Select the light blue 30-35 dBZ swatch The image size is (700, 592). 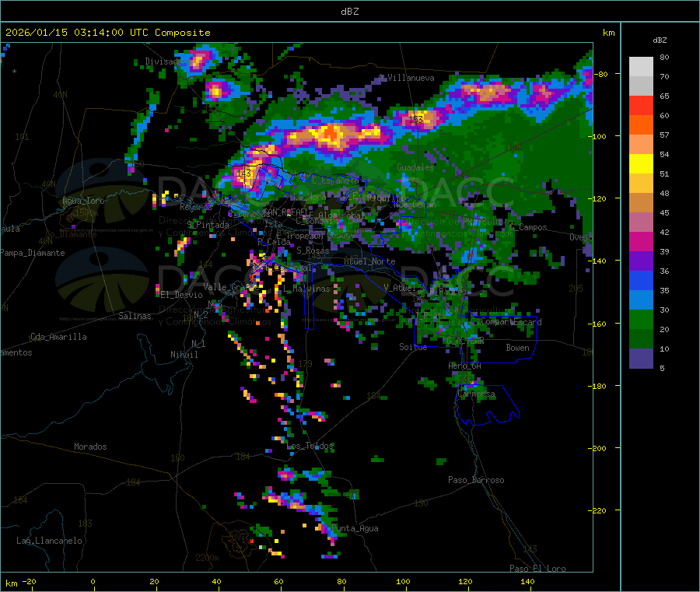641,300
